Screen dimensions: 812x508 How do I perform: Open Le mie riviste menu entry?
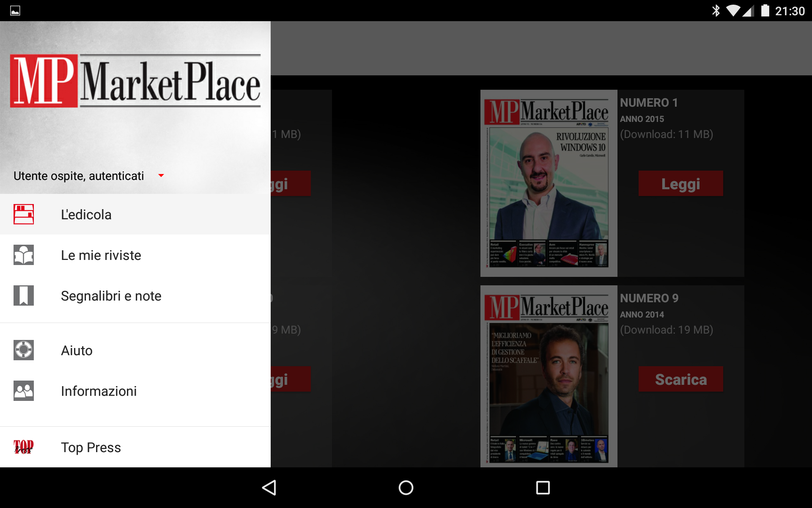pos(101,255)
